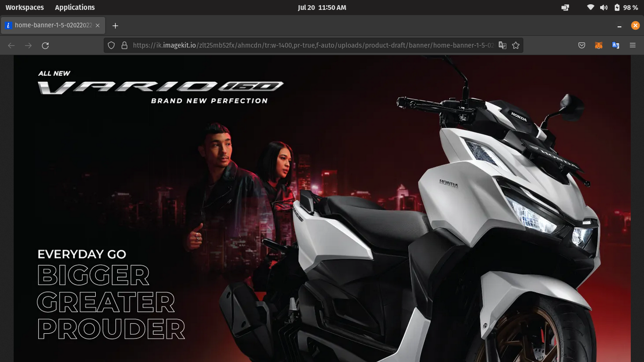Open a new tab with plus button
The height and width of the screenshot is (362, 644).
(115, 25)
